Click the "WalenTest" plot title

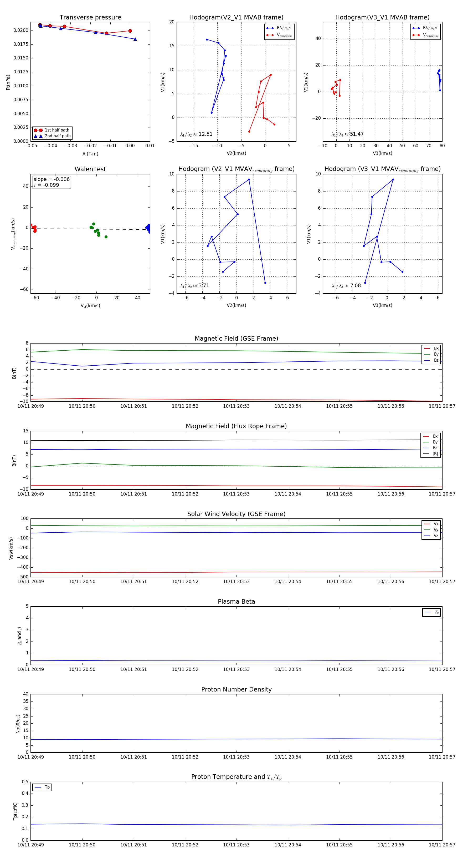(x=90, y=169)
